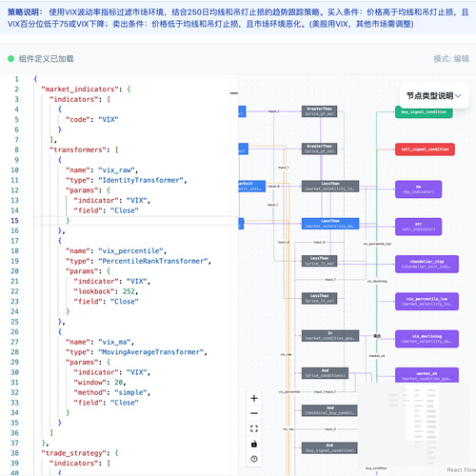The width and height of the screenshot is (476, 476).
Task: Click the "PercentileRankTransformer" value
Action: click(x=153, y=261)
